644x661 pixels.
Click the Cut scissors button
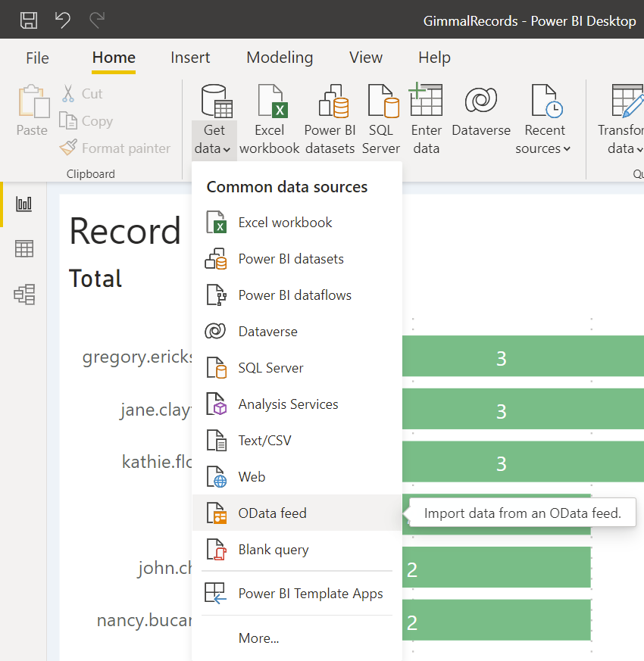[83, 94]
